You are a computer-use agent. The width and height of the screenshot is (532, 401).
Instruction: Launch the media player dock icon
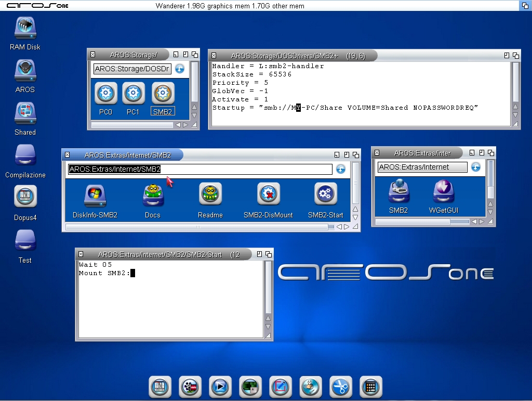click(220, 387)
